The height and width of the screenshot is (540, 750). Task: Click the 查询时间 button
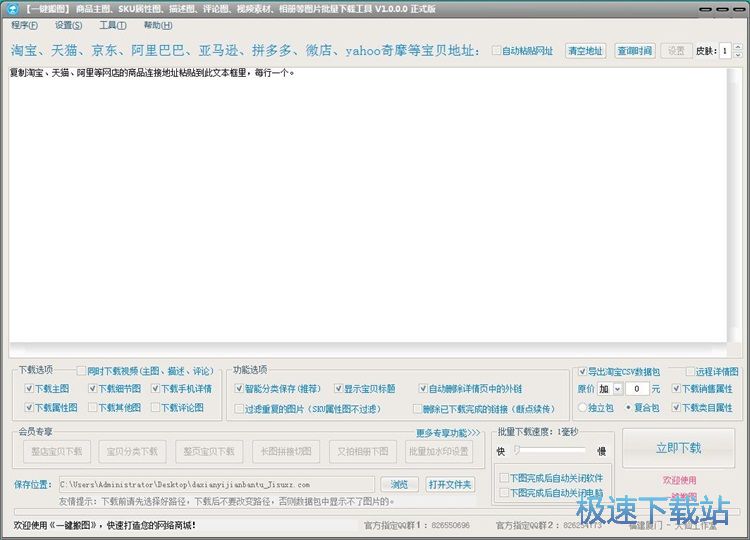coord(634,51)
